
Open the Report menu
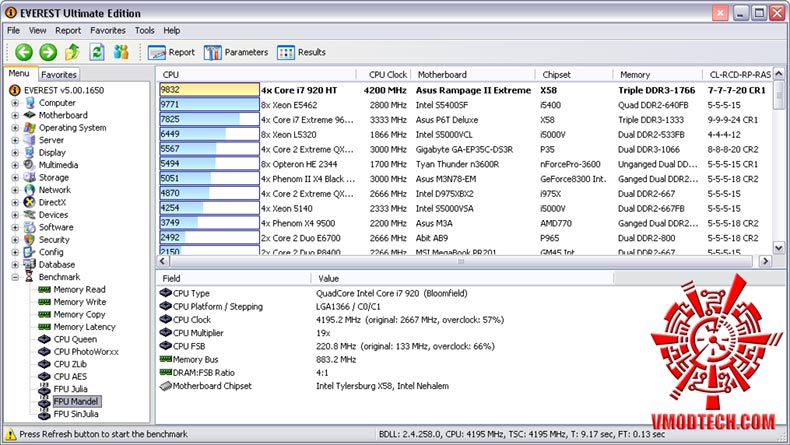(68, 31)
